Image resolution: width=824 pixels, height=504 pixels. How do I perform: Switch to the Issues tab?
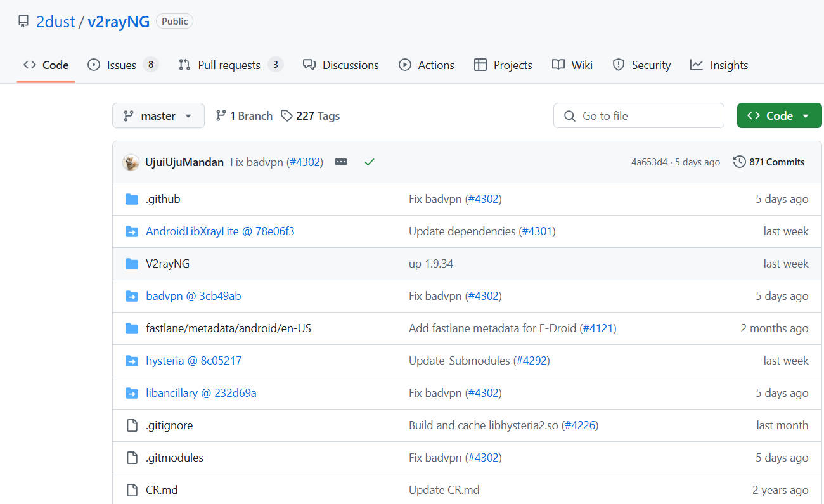pyautogui.click(x=122, y=65)
